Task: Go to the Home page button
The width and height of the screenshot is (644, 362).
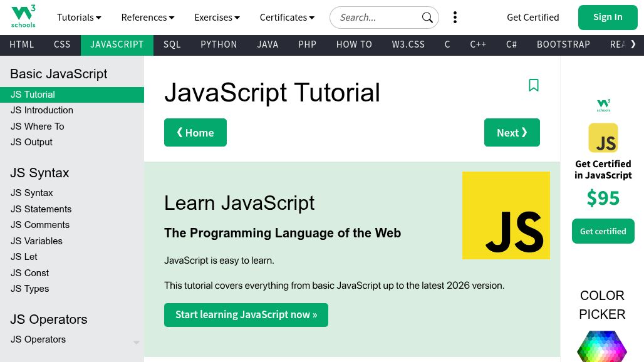Action: pos(195,133)
